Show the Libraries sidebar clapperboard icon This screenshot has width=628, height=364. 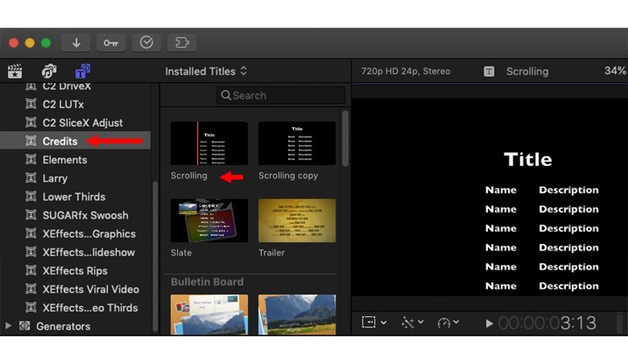point(15,71)
